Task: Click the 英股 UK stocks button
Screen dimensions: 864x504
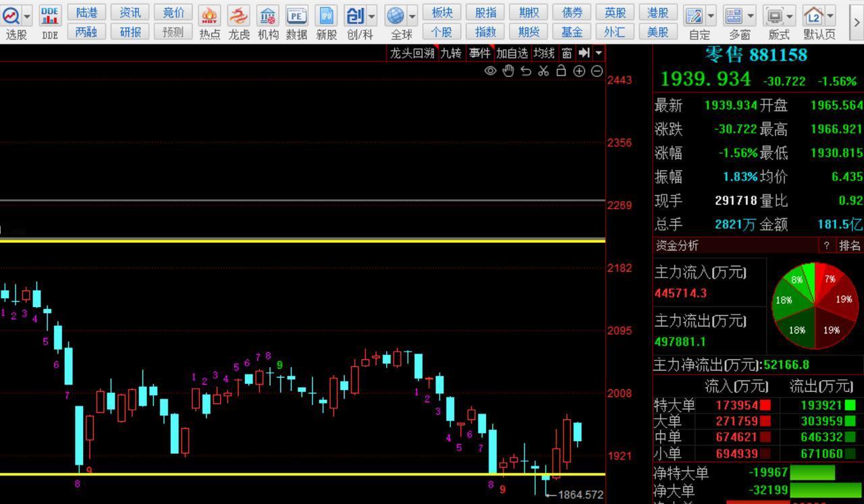Action: (615, 13)
